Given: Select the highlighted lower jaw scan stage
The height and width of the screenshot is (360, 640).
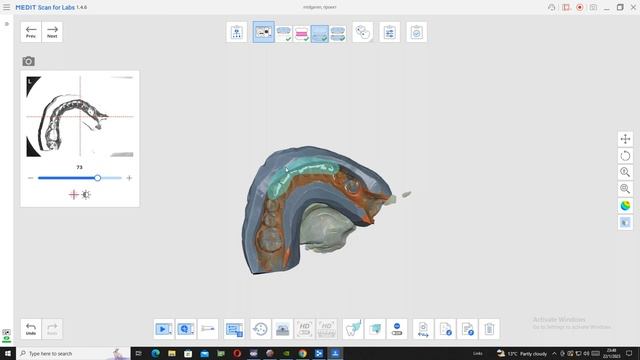Looking at the screenshot, I should click(x=320, y=33).
